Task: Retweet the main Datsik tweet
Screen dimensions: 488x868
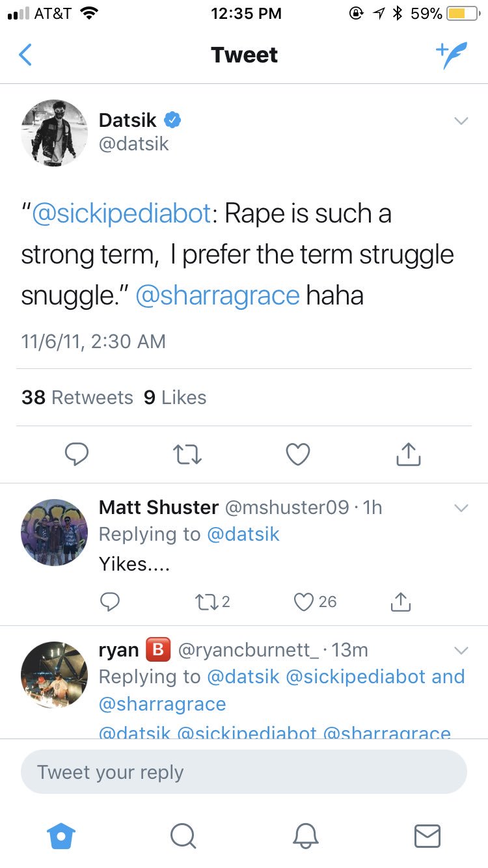Action: (x=188, y=454)
